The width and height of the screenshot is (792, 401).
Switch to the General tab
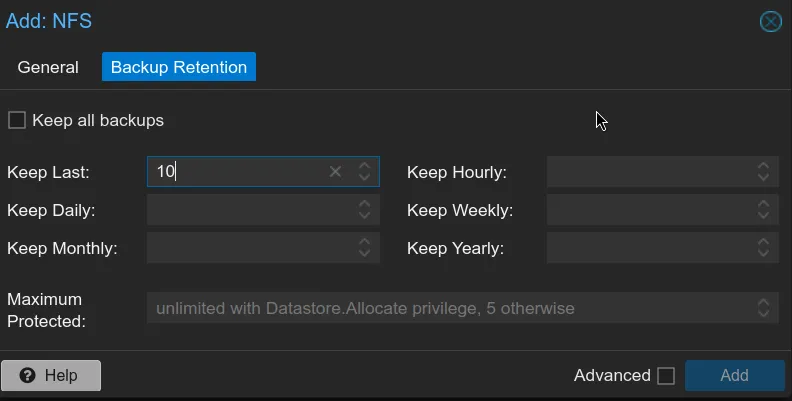coord(48,67)
